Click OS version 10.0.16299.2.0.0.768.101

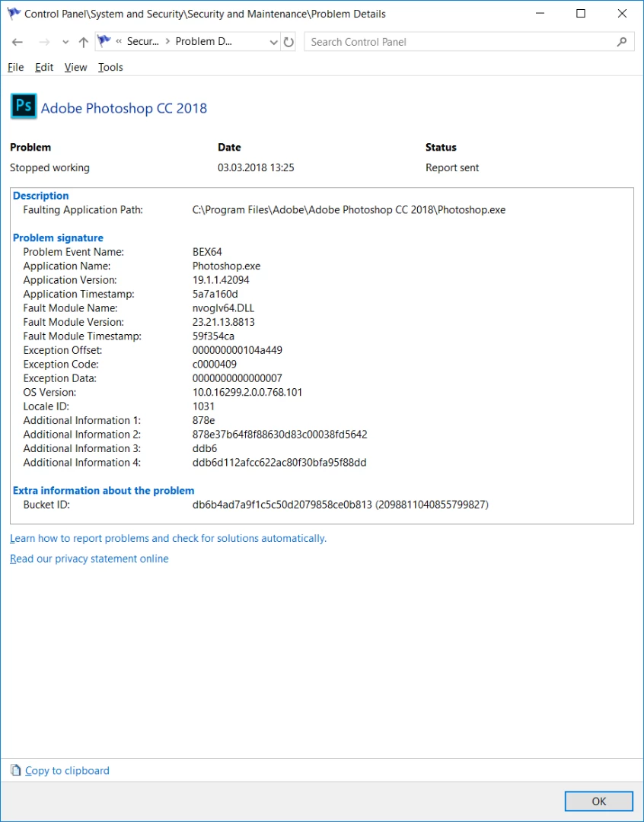click(247, 393)
